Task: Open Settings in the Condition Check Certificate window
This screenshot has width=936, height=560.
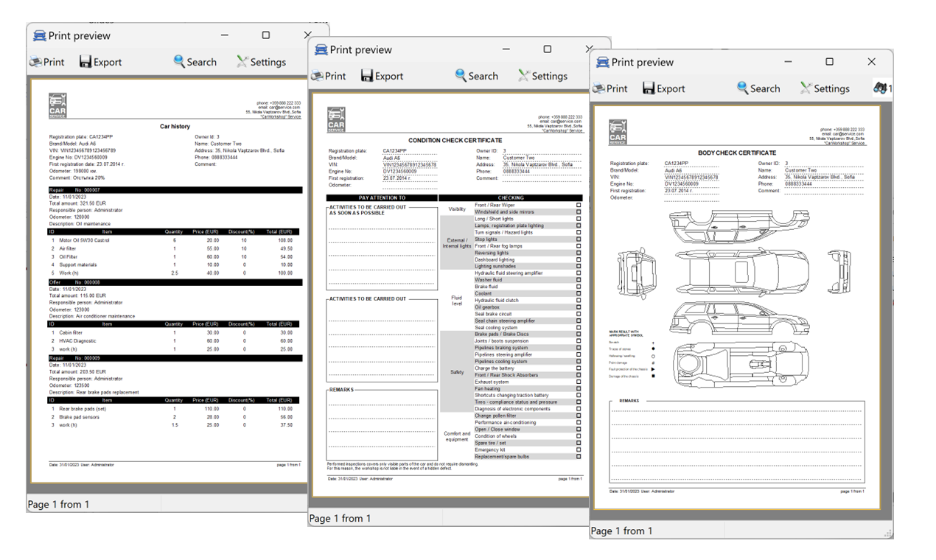Action: point(542,76)
